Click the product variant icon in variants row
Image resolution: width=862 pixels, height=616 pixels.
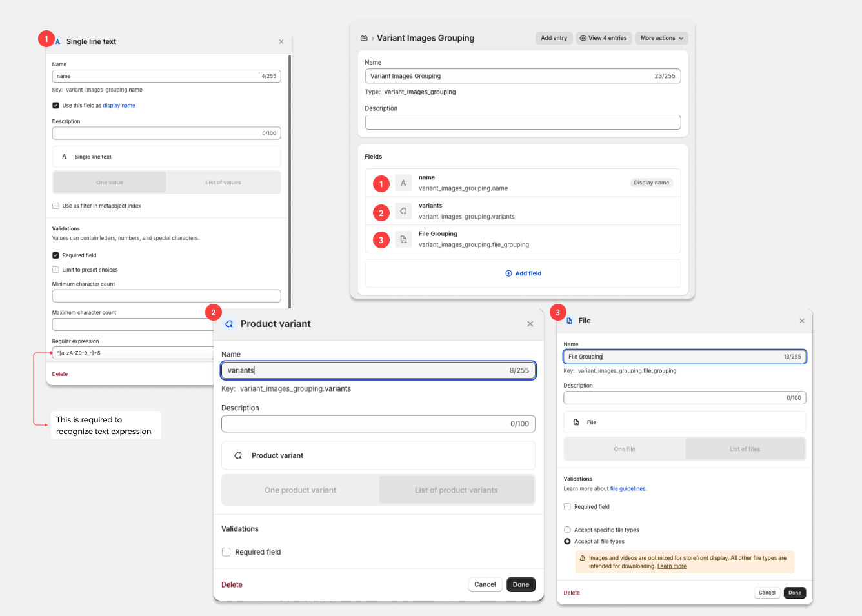click(403, 212)
